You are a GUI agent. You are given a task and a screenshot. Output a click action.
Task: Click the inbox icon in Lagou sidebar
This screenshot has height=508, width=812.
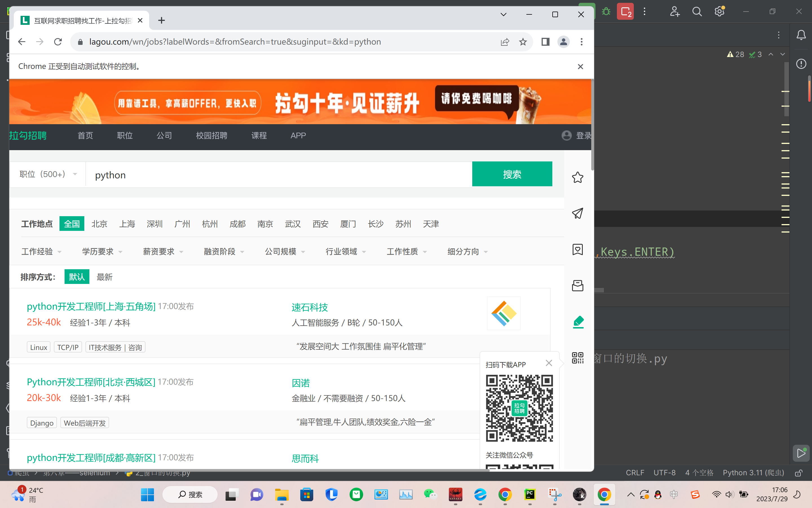click(577, 286)
